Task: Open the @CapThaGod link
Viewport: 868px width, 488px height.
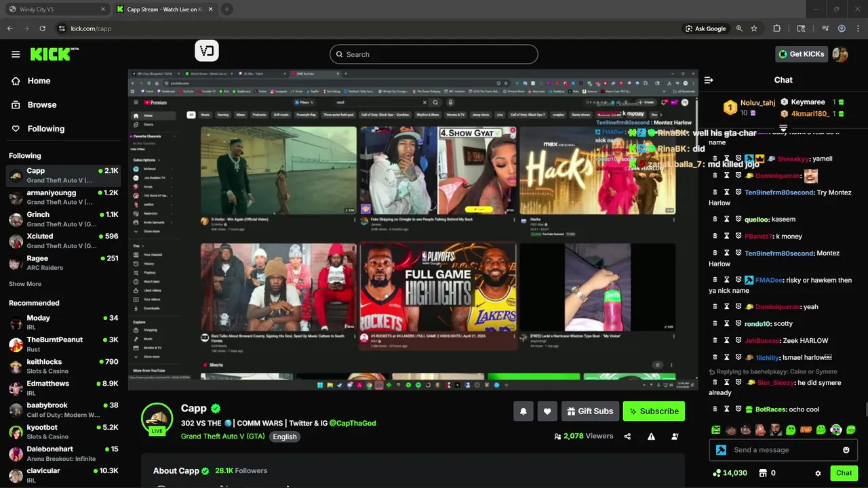Action: tap(353, 423)
